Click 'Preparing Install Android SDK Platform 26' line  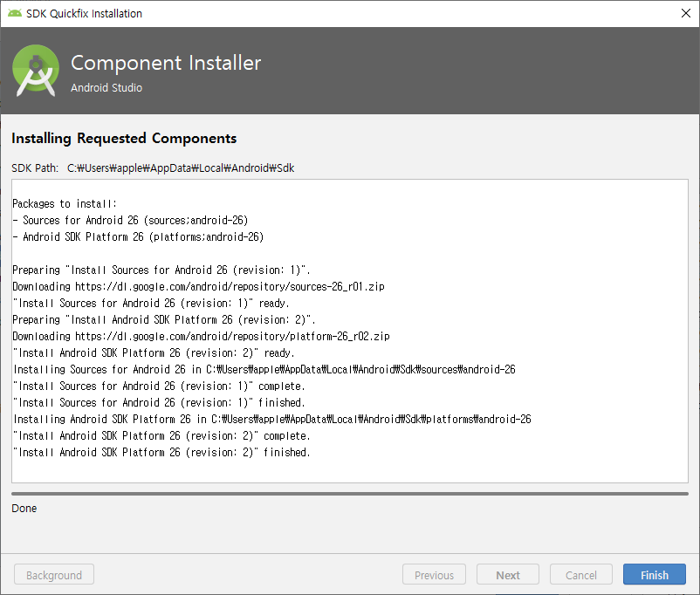pos(164,319)
